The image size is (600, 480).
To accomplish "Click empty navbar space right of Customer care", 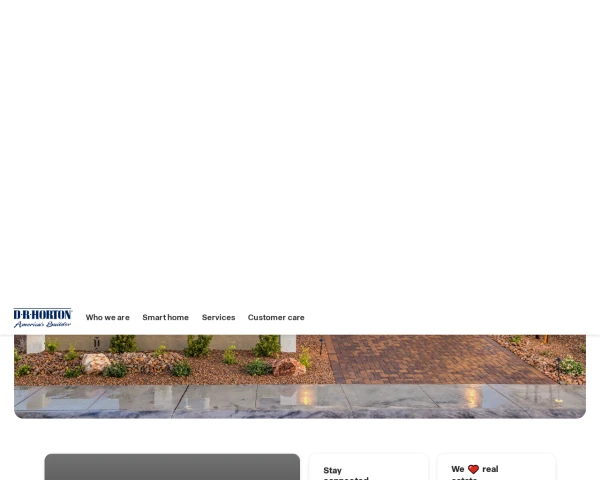I will pos(450,317).
